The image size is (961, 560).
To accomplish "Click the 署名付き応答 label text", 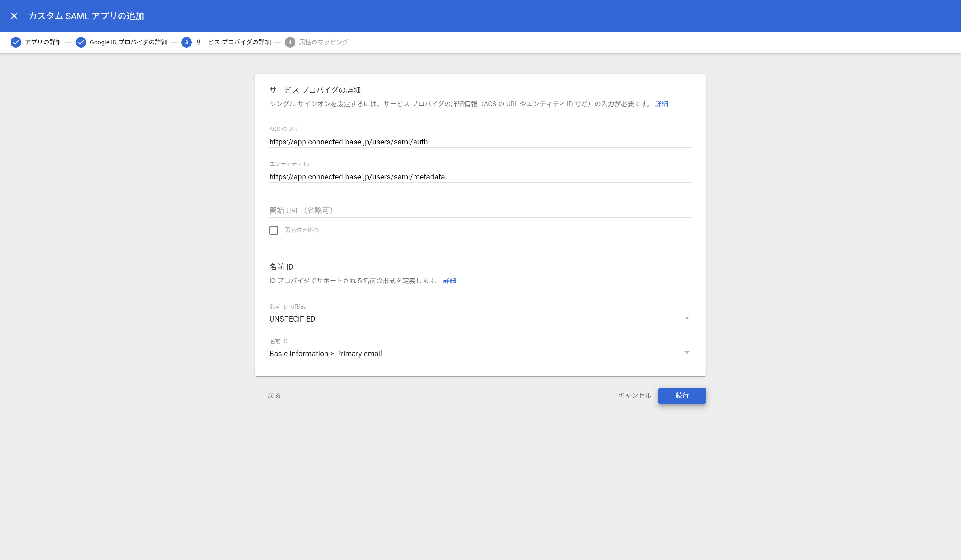I will coord(302,230).
